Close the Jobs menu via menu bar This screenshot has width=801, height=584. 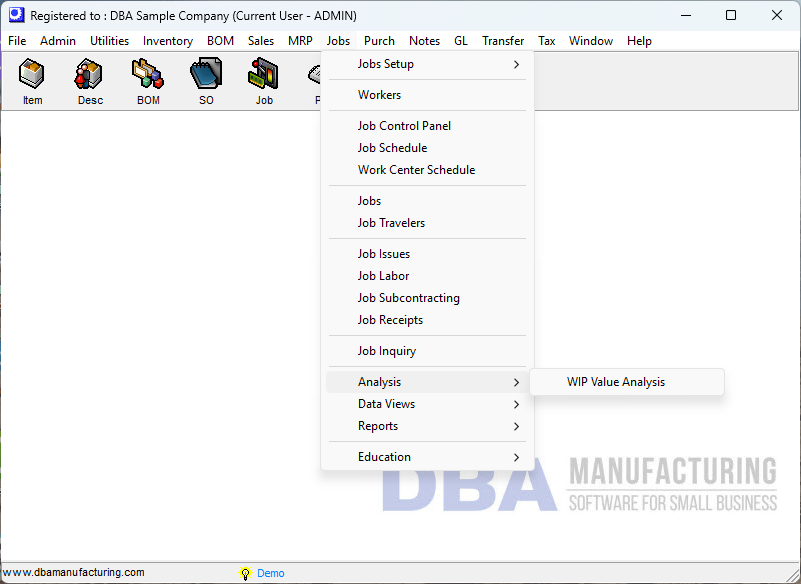point(338,41)
